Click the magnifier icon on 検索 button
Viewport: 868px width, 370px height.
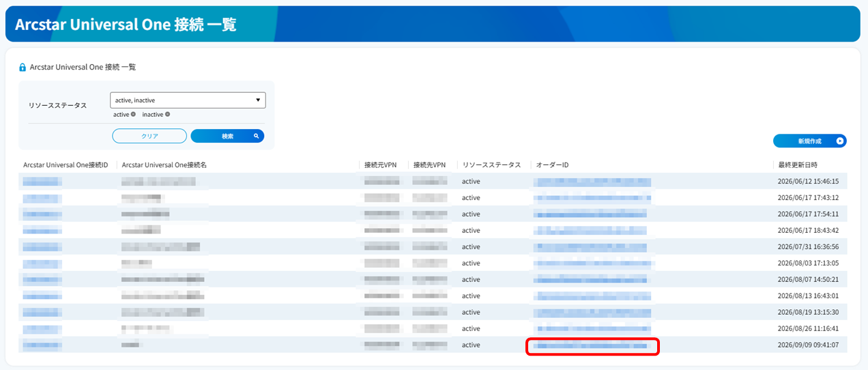(x=257, y=136)
